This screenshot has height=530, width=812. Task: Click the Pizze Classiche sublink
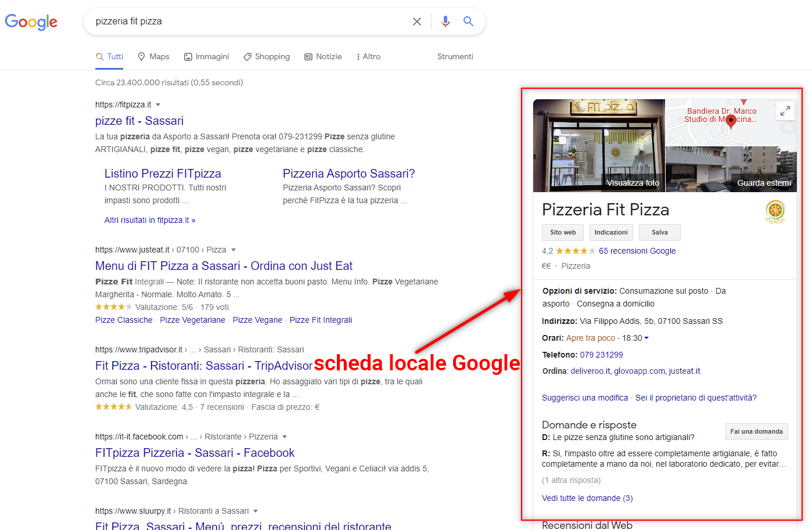pyautogui.click(x=124, y=320)
